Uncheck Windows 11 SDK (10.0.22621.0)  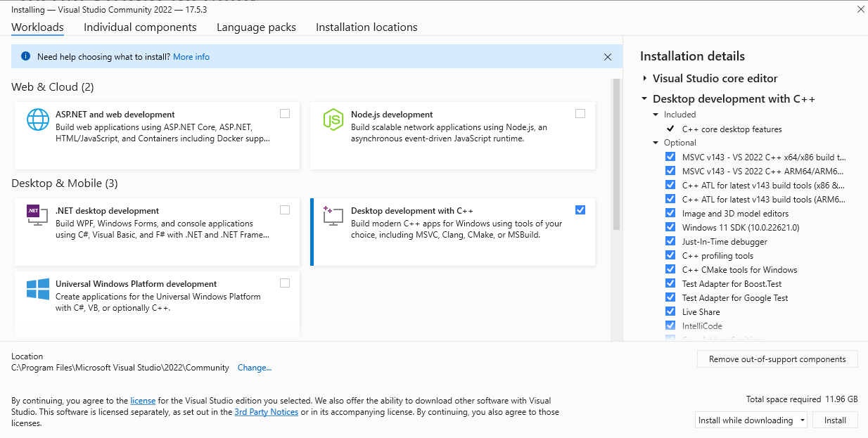click(x=670, y=227)
